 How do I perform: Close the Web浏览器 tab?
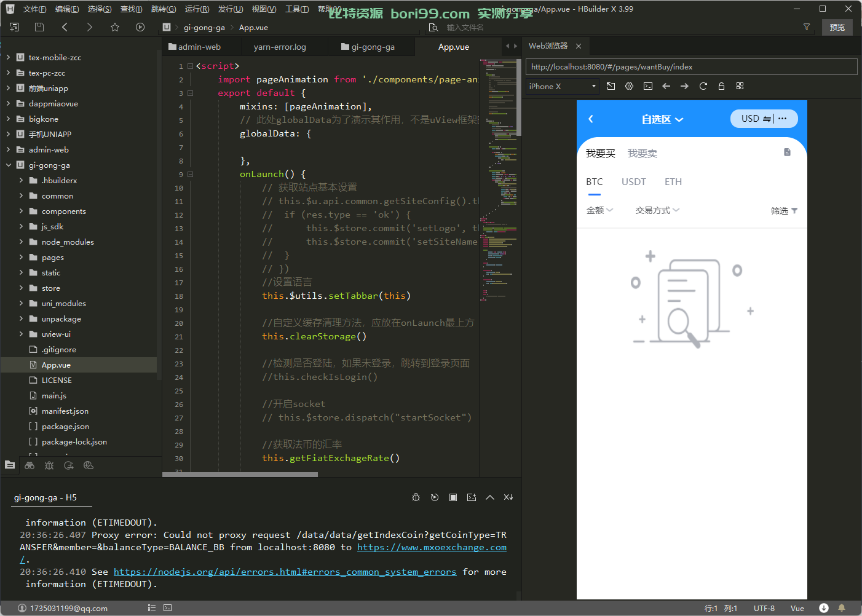coord(579,46)
